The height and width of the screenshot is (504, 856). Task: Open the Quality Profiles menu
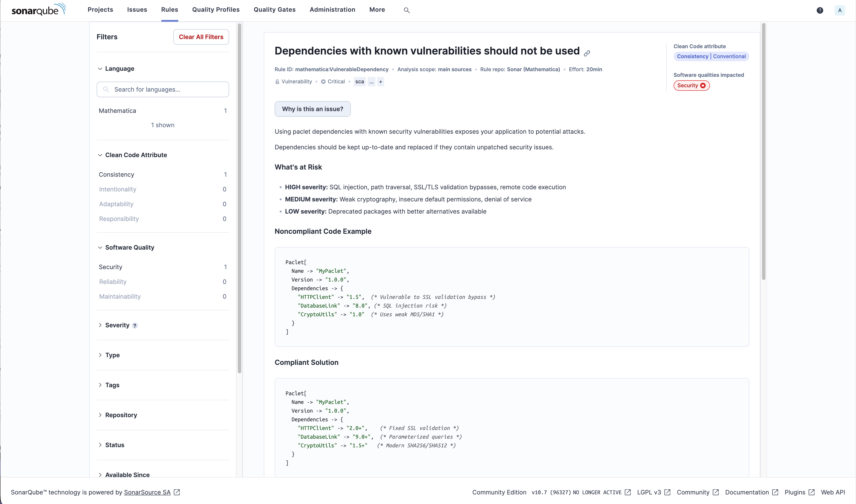[x=216, y=10]
